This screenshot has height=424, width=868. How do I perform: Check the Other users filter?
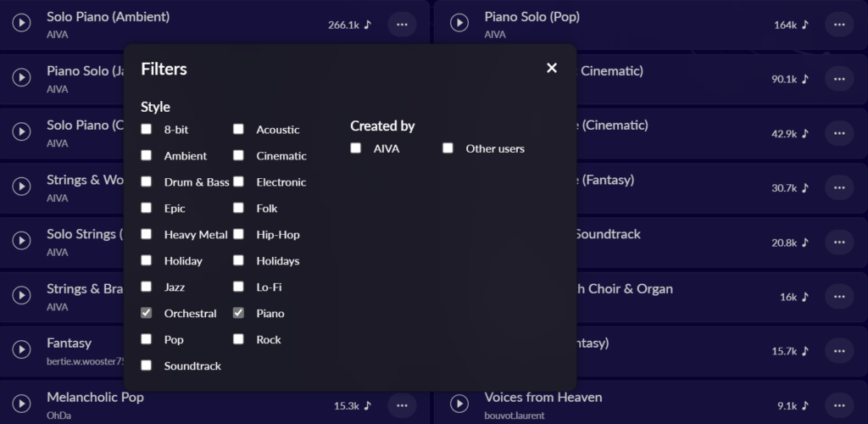click(x=448, y=148)
